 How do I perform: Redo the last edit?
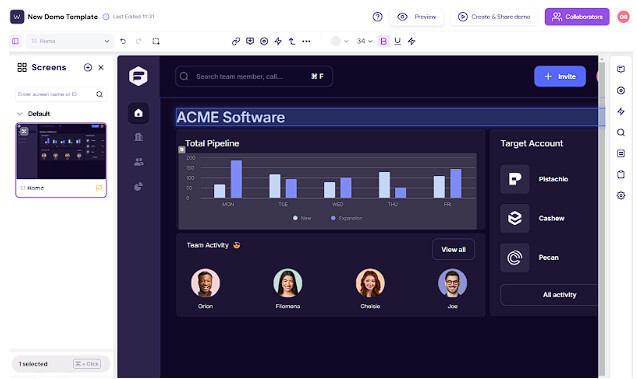[x=139, y=41]
